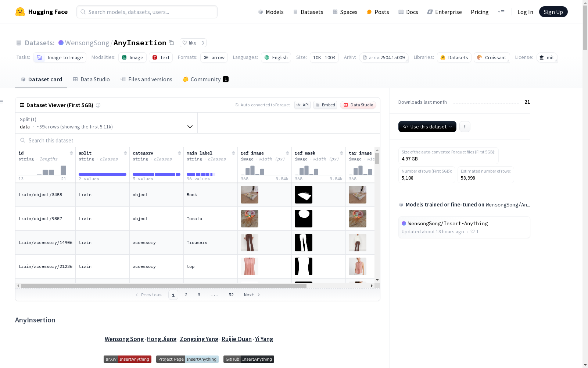Screen dimensions: 588x368
Task: Open the arxiv:2504.15009 tag
Action: 384,57
